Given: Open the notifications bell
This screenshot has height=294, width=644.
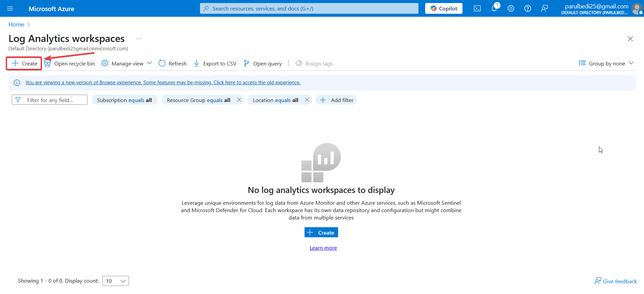Looking at the screenshot, I should click(494, 8).
